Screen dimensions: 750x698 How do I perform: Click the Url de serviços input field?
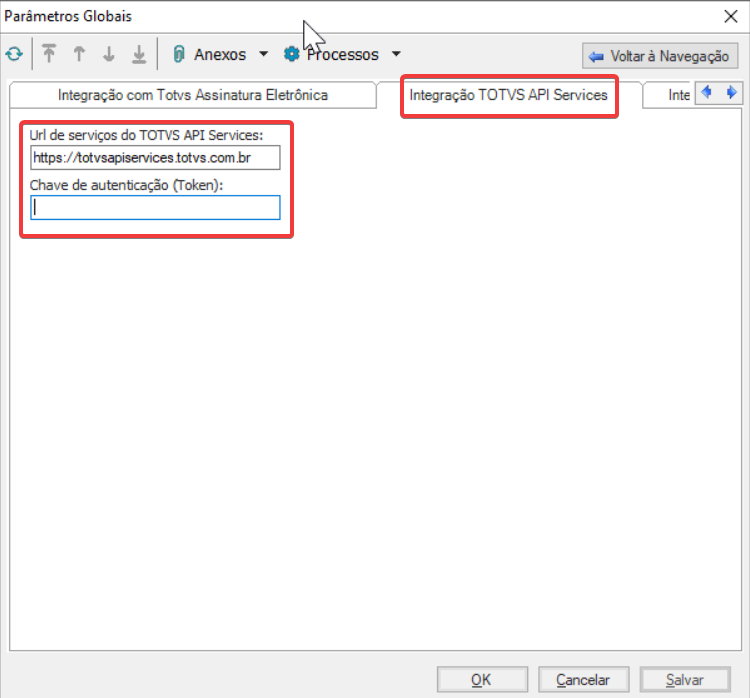(155, 158)
